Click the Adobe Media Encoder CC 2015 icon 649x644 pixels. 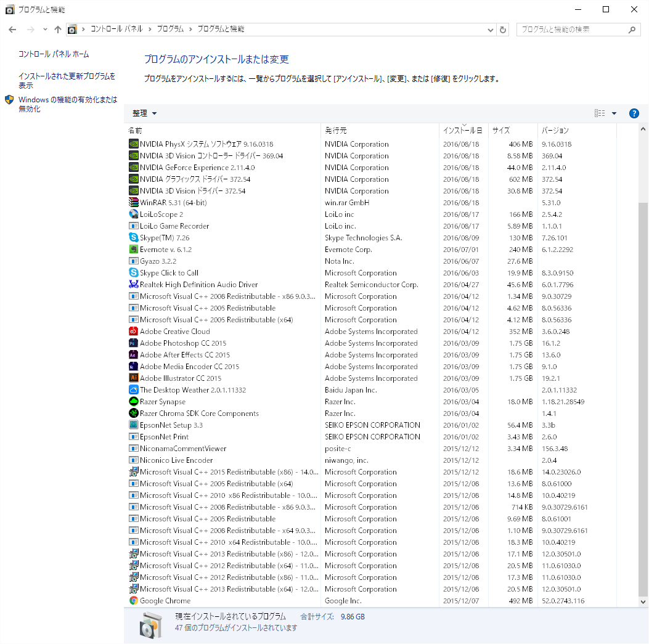point(133,366)
